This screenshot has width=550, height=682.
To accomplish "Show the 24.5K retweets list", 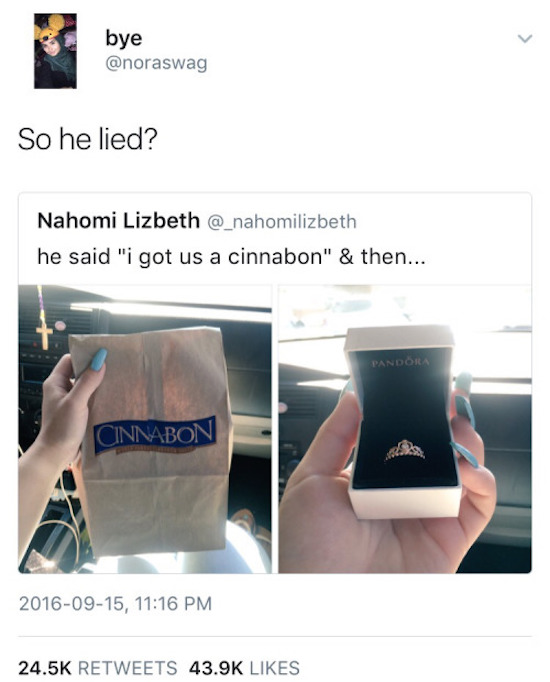I will click(97, 668).
